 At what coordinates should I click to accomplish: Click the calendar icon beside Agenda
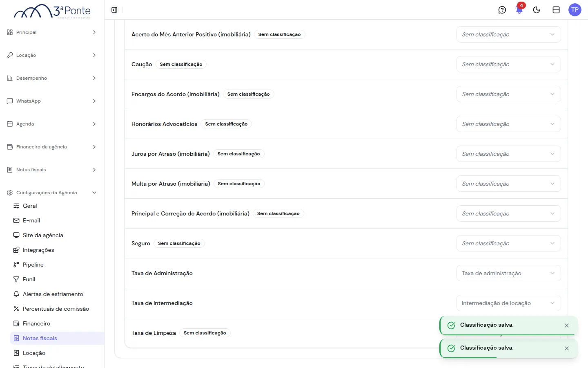click(10, 124)
